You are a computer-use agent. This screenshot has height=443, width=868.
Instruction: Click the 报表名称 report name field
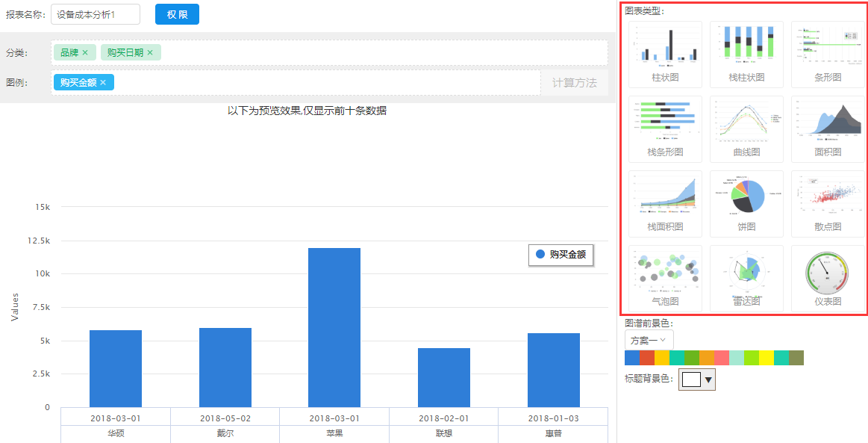[x=95, y=14]
